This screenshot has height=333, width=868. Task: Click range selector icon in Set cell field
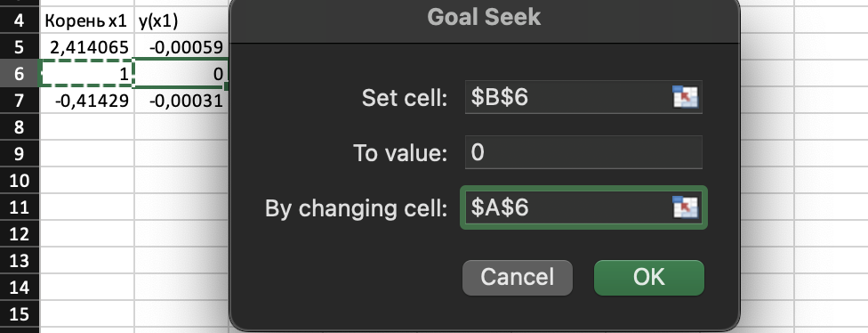point(686,97)
